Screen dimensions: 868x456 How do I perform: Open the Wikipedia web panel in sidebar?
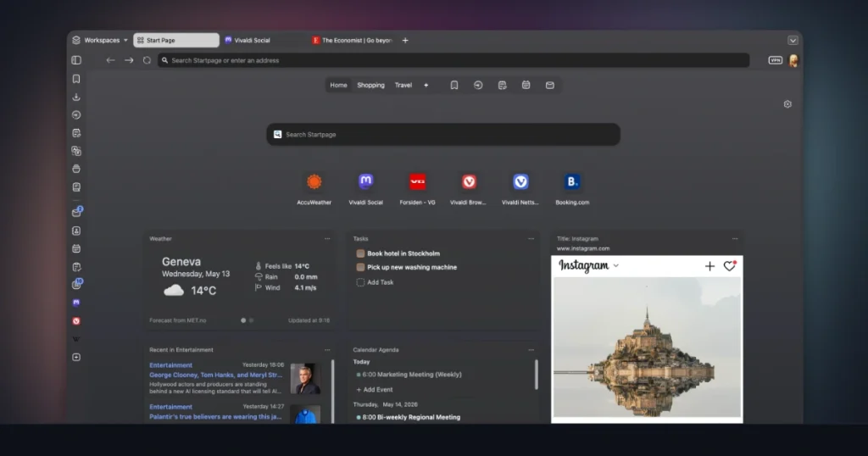coord(76,339)
